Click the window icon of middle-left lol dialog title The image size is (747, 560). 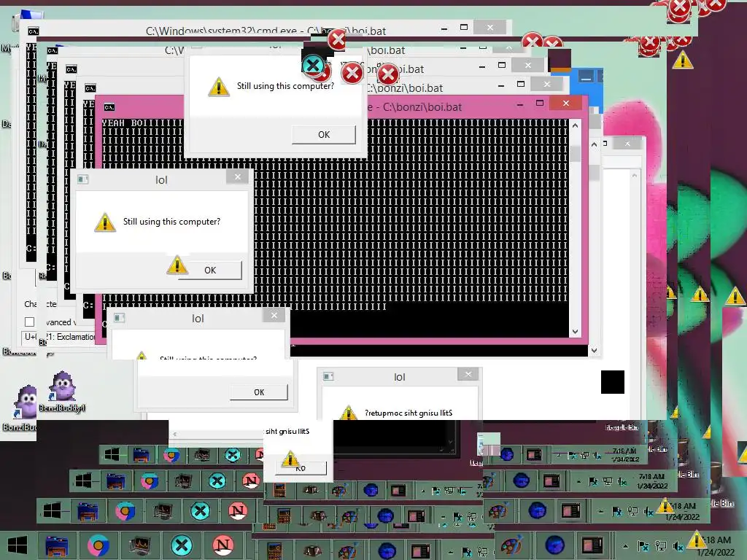pos(83,179)
